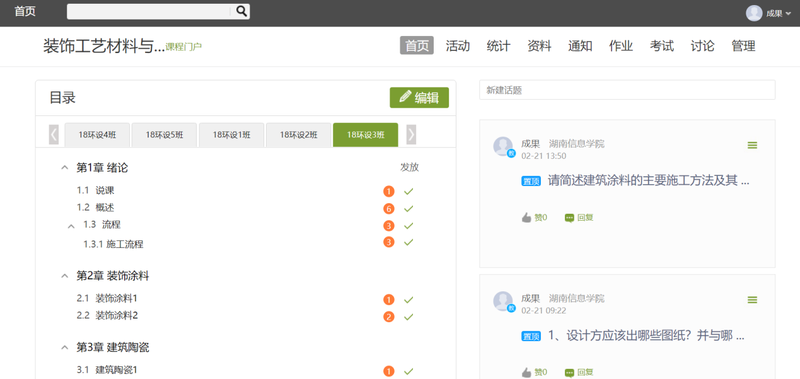Toggle the published checkmark for 1.1 说课

click(x=408, y=191)
